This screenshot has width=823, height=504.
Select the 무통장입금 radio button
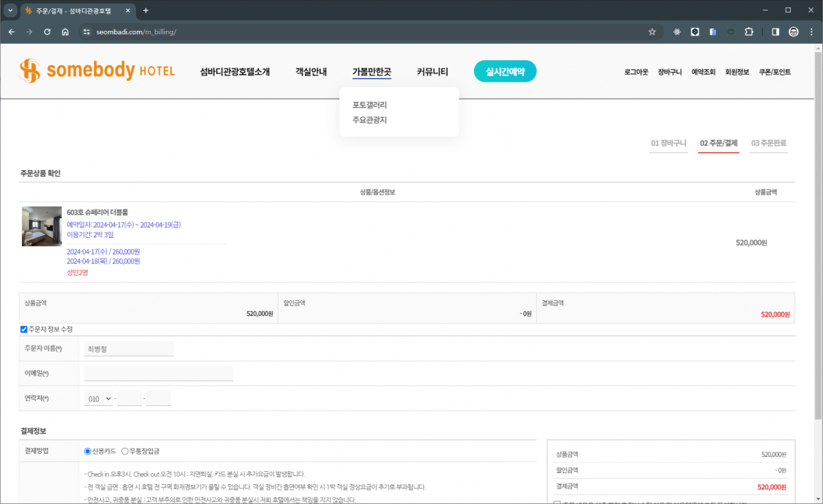click(x=124, y=451)
